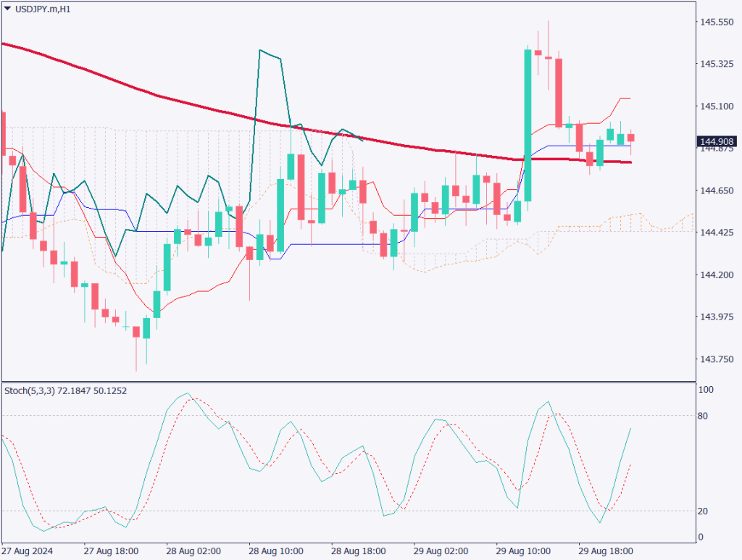Click the lowest red candle near 143.9
The width and height of the screenshot is (742, 560).
[136, 332]
